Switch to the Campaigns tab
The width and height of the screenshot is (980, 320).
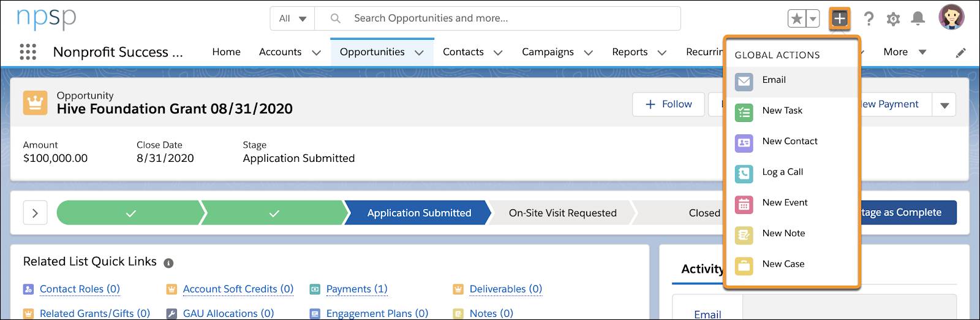(548, 52)
